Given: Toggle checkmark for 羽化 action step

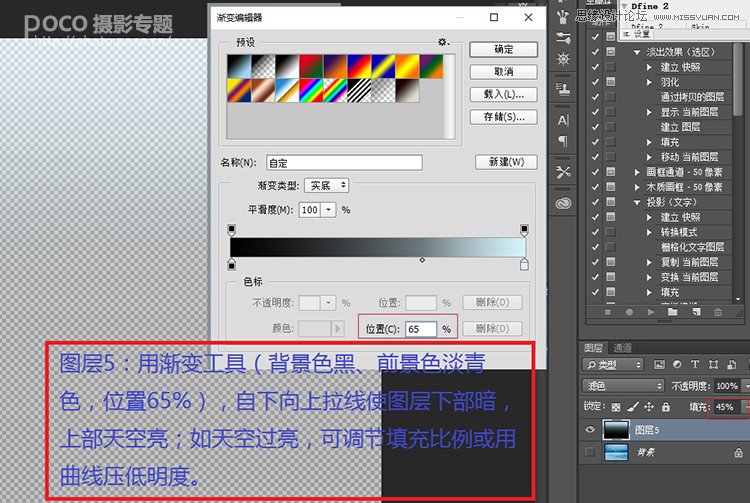Looking at the screenshot, I should [x=595, y=82].
